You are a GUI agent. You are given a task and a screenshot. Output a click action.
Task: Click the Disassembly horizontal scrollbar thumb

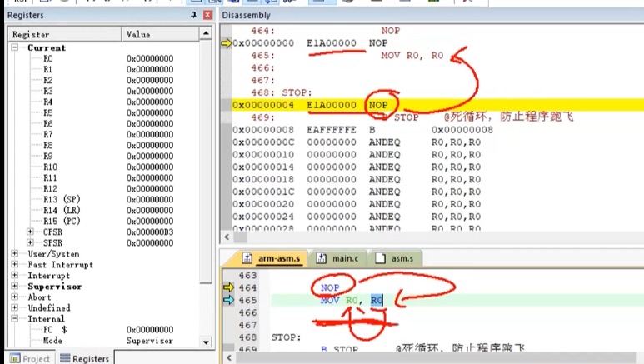tap(240, 237)
